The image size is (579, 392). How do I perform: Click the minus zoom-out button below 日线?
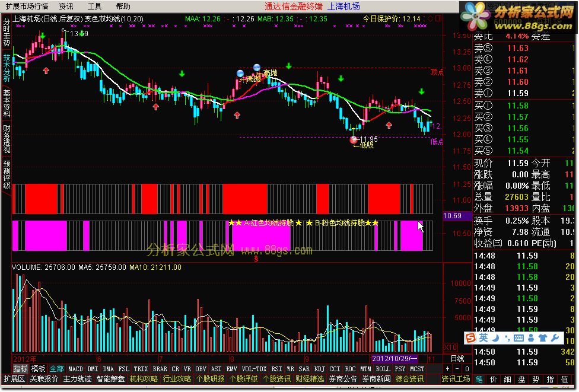pos(457,369)
